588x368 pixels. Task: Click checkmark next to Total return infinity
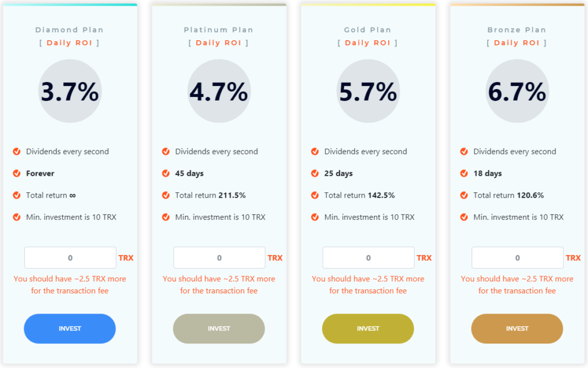[x=17, y=195]
